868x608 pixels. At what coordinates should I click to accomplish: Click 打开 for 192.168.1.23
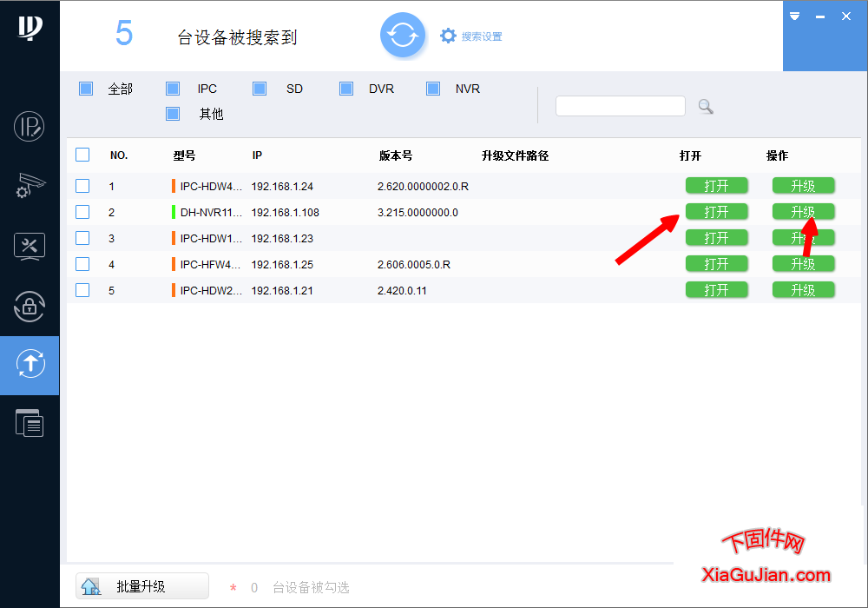716,237
